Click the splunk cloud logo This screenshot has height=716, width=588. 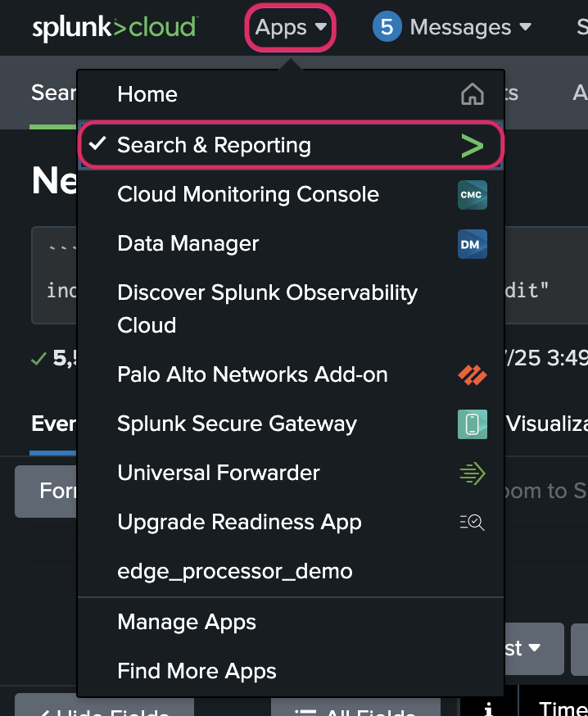click(x=114, y=26)
